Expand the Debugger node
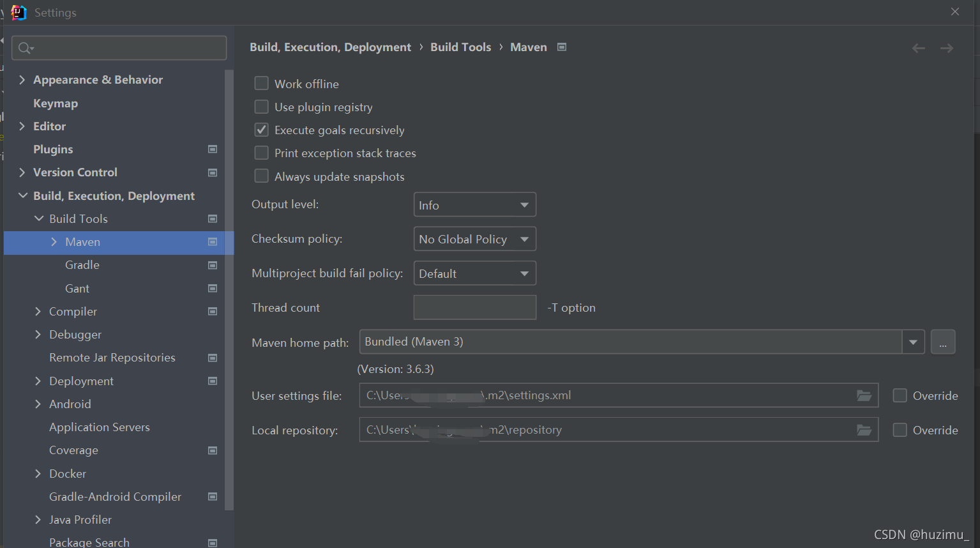980x548 pixels. pos(38,334)
